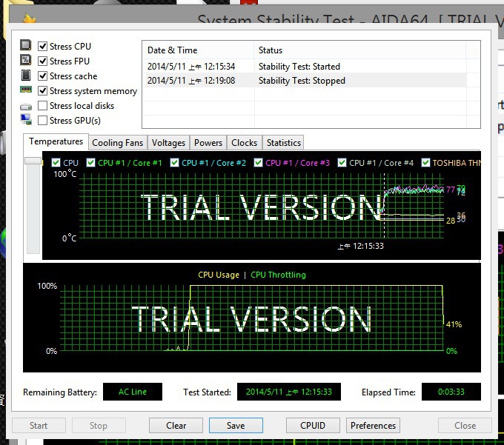This screenshot has width=504, height=445.
Task: Enable the Stress GPU(s) checkbox
Action: [x=43, y=121]
